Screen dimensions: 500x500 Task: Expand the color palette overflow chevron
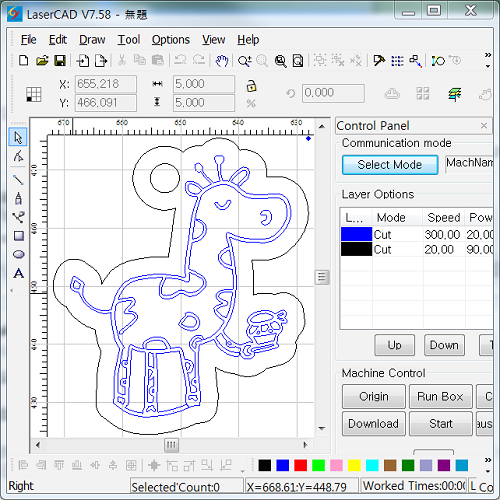[x=488, y=460]
